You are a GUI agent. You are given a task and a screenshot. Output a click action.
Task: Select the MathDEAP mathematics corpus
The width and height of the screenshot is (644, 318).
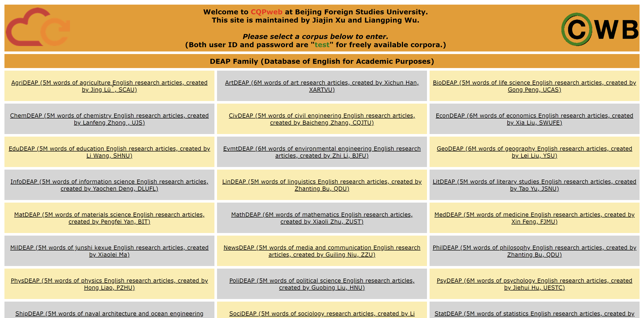[322, 215]
